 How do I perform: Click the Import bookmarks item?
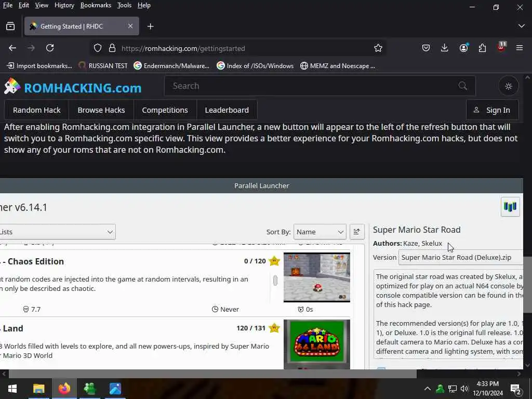pos(39,66)
